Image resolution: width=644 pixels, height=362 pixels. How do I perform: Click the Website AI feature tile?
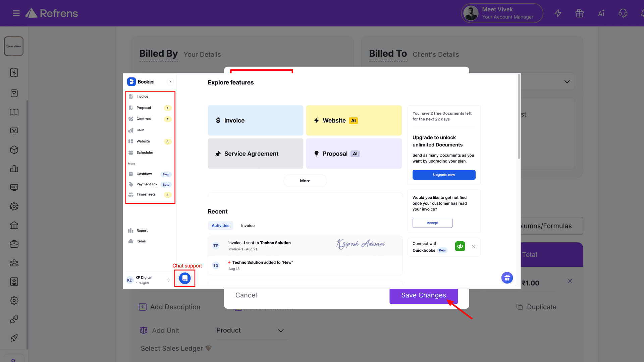(354, 121)
